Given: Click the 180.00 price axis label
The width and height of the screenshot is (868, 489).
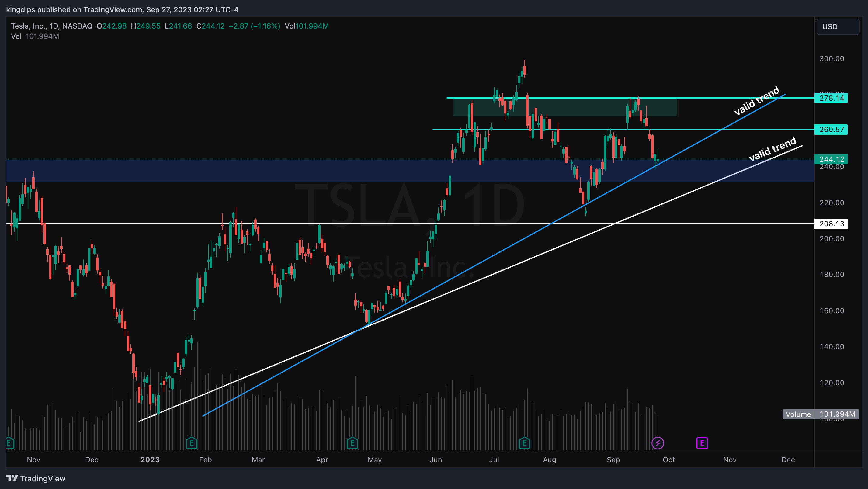Looking at the screenshot, I should [x=832, y=274].
